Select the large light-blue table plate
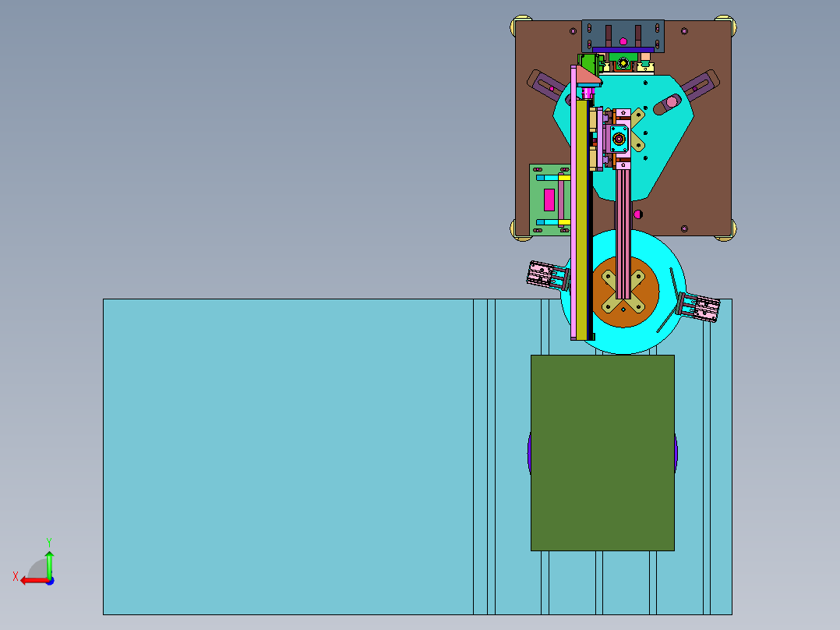Screen dimensions: 840x630 (289, 456)
